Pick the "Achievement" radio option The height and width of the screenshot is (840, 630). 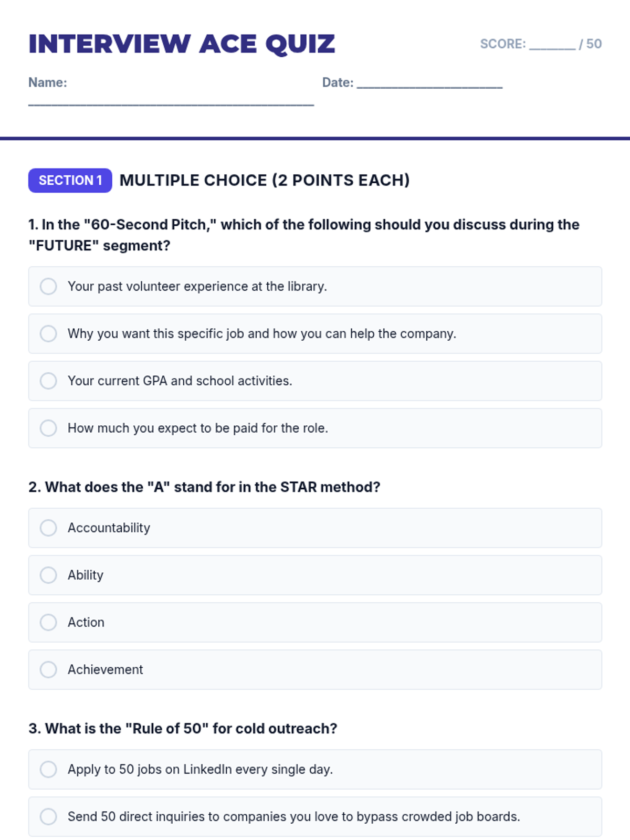click(x=48, y=670)
